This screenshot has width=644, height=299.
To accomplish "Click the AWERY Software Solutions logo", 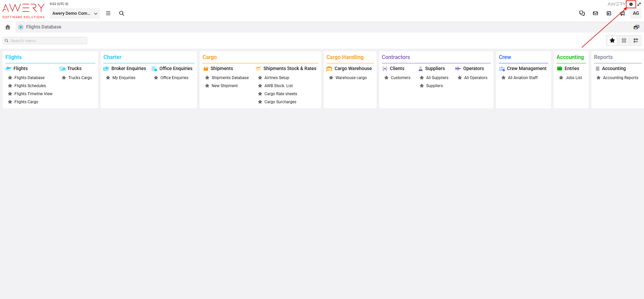I will [23, 11].
